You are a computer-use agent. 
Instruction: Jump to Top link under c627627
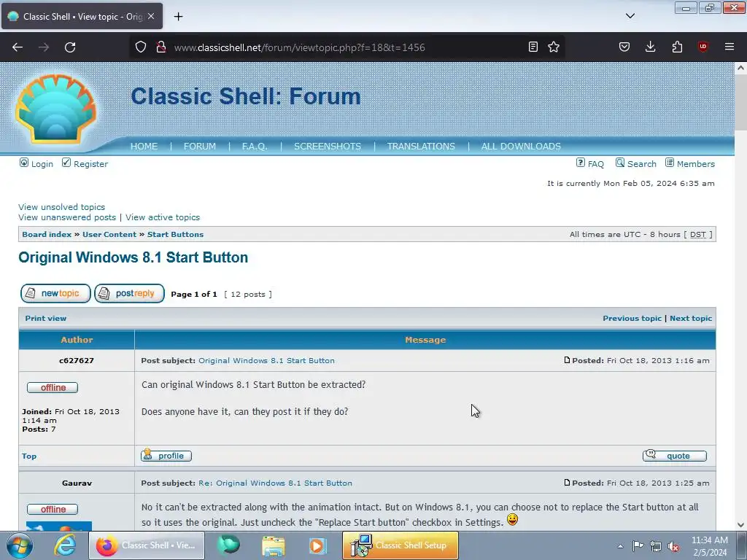(x=29, y=456)
